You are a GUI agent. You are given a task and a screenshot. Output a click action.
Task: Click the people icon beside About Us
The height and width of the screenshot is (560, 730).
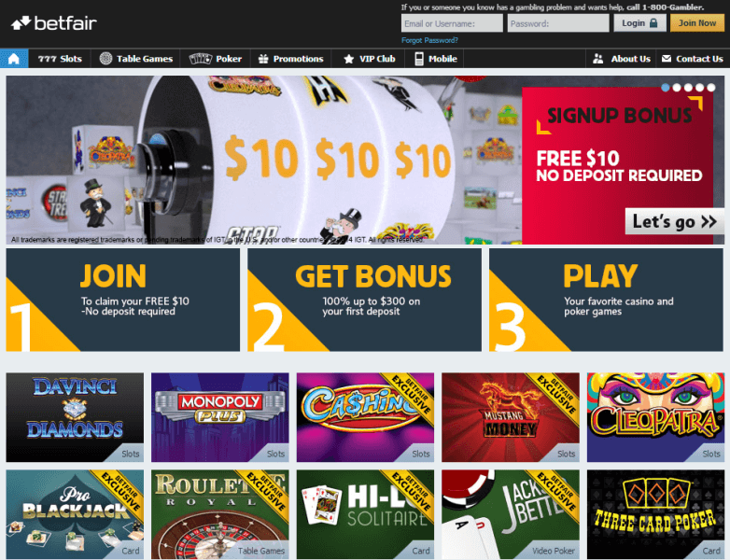pyautogui.click(x=598, y=59)
